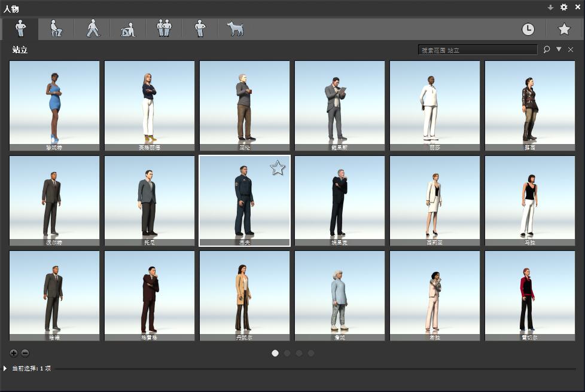
Task: Clear search with the X beside filter
Action: [571, 50]
